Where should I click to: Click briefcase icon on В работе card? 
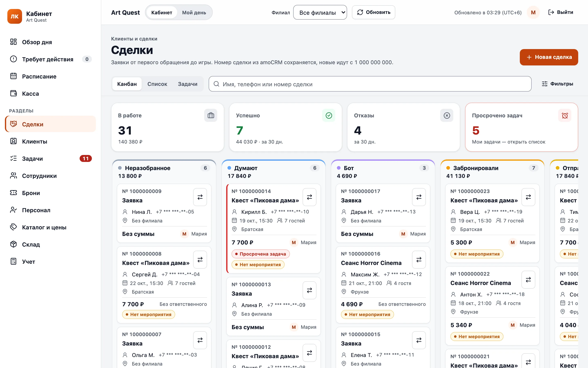coord(211,115)
